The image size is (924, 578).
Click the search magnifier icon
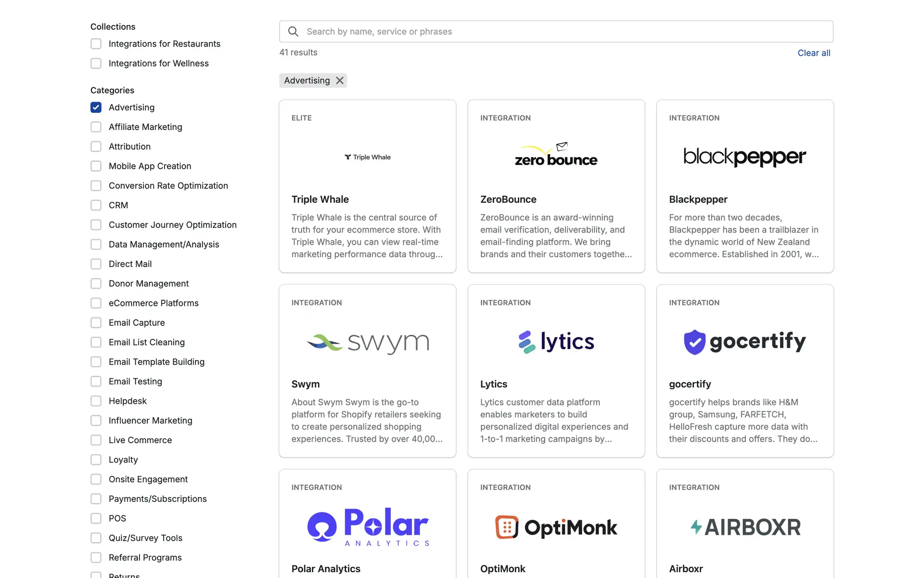(293, 31)
